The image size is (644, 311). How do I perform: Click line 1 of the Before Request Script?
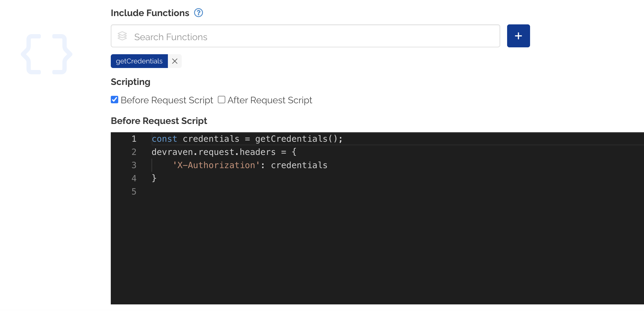point(247,139)
